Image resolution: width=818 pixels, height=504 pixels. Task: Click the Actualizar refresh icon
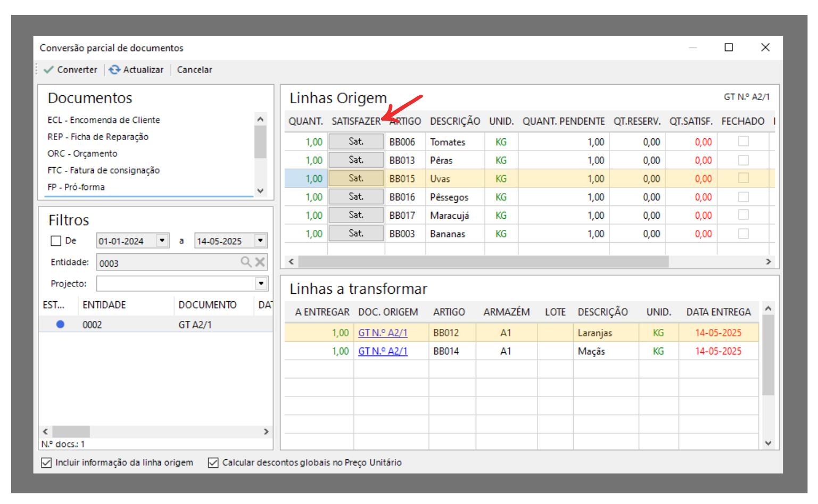click(x=114, y=70)
